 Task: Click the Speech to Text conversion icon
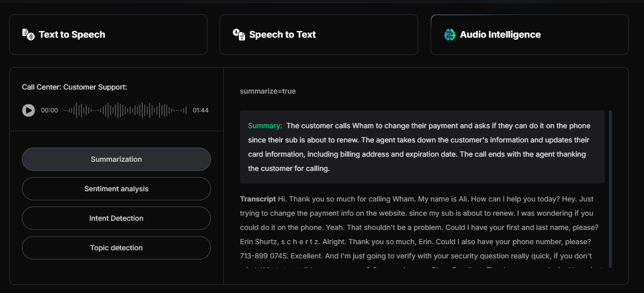239,35
